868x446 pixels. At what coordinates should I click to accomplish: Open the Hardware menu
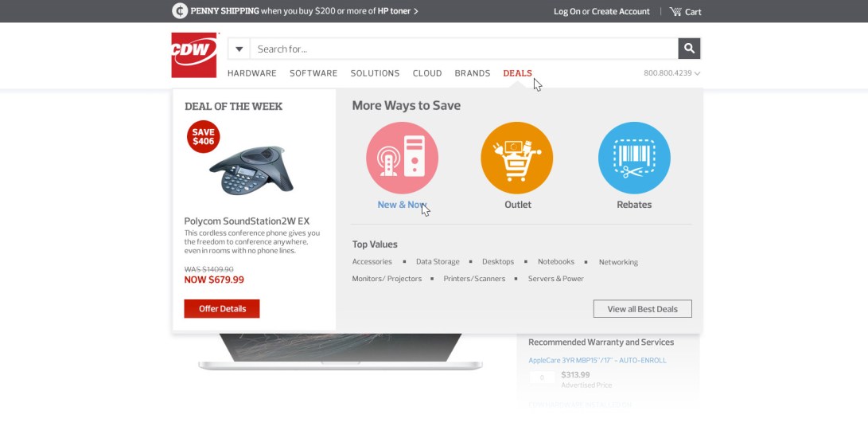[252, 73]
